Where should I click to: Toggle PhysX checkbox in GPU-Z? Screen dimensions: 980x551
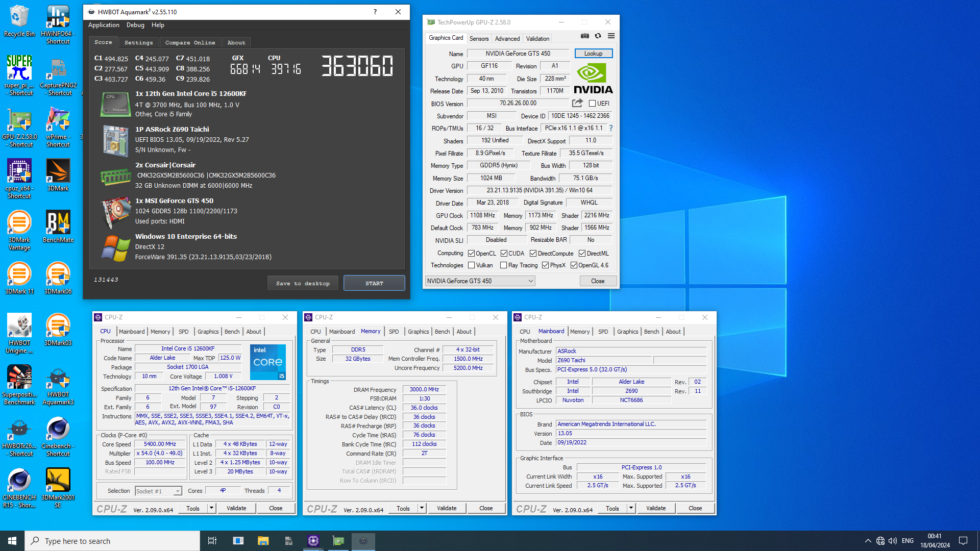(x=545, y=265)
